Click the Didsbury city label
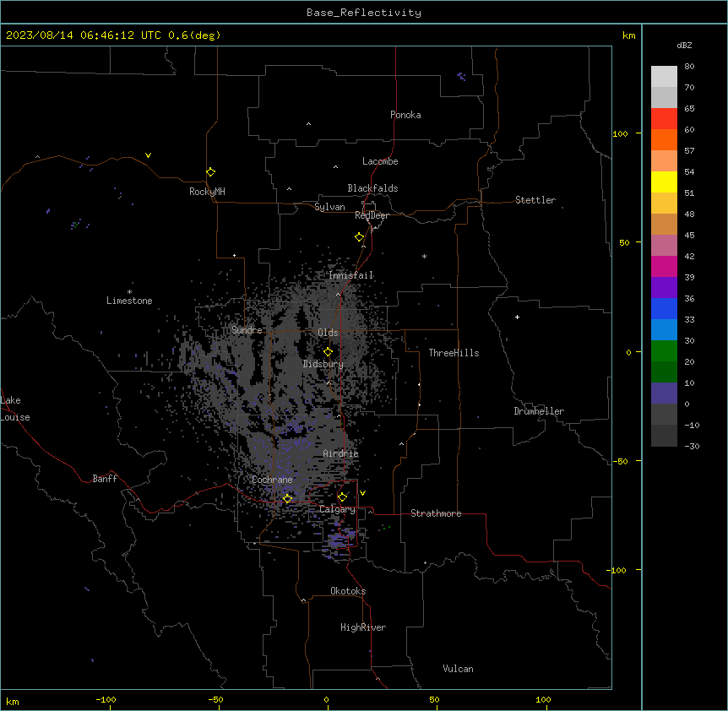728x711 pixels. 323,364
